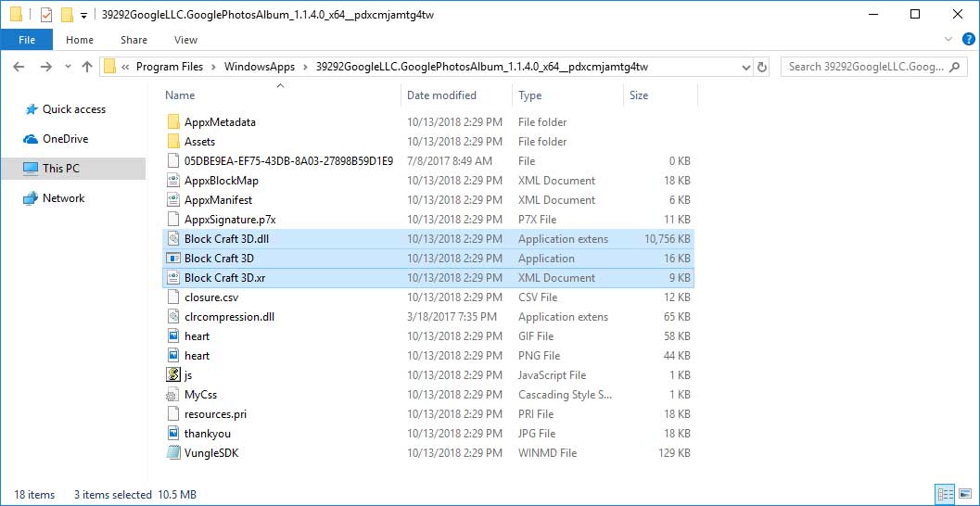Select the Assets folder icon
This screenshot has width=980, height=506.
[x=173, y=141]
